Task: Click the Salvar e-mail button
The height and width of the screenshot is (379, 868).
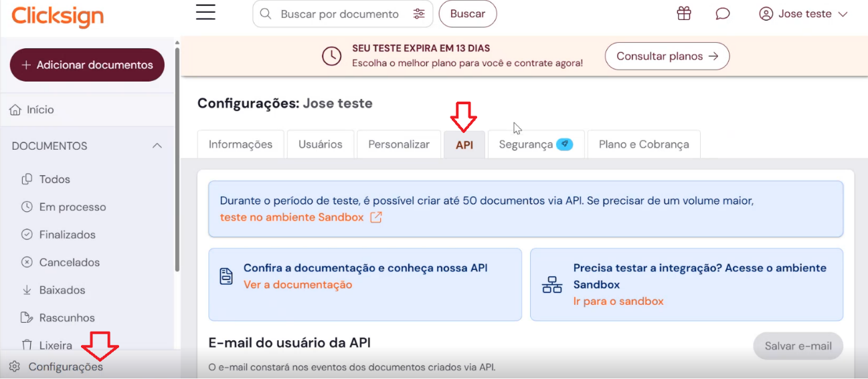Action: 798,346
